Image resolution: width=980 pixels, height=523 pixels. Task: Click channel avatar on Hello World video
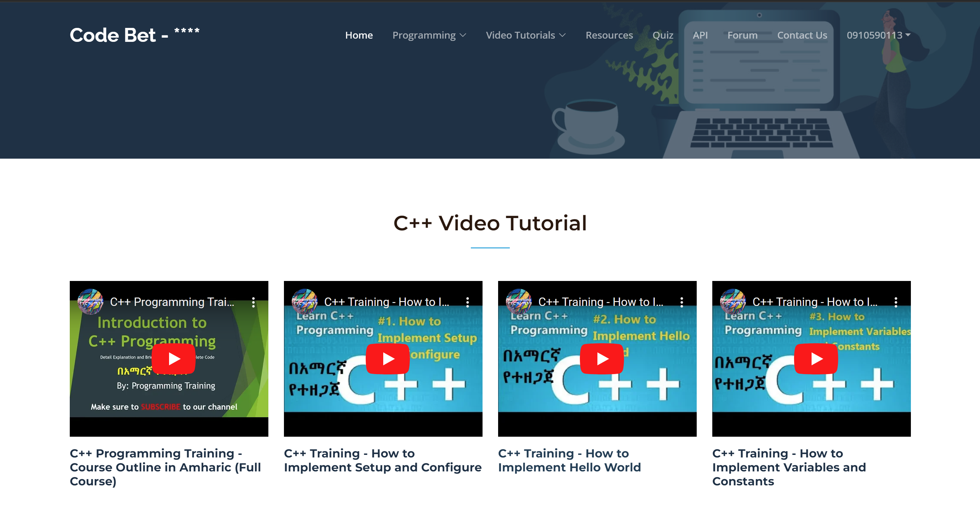(x=519, y=302)
